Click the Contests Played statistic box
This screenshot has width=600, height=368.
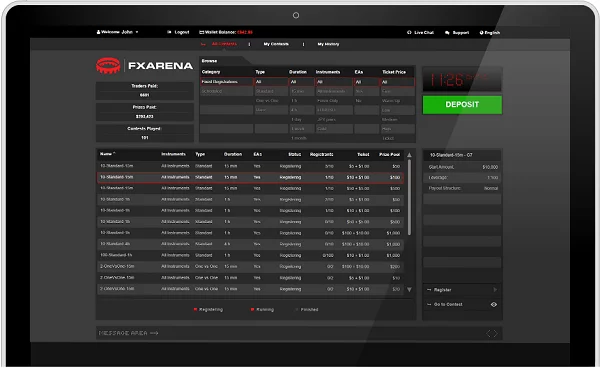pos(145,133)
